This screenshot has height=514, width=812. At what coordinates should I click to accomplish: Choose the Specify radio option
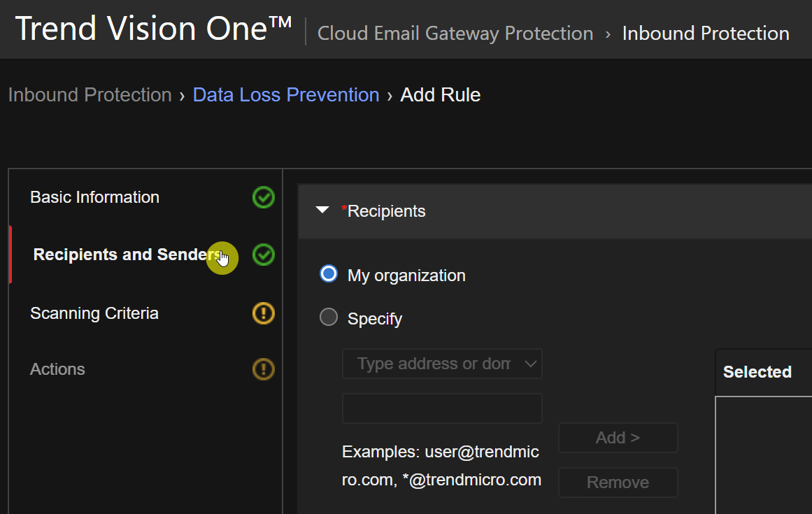(328, 317)
